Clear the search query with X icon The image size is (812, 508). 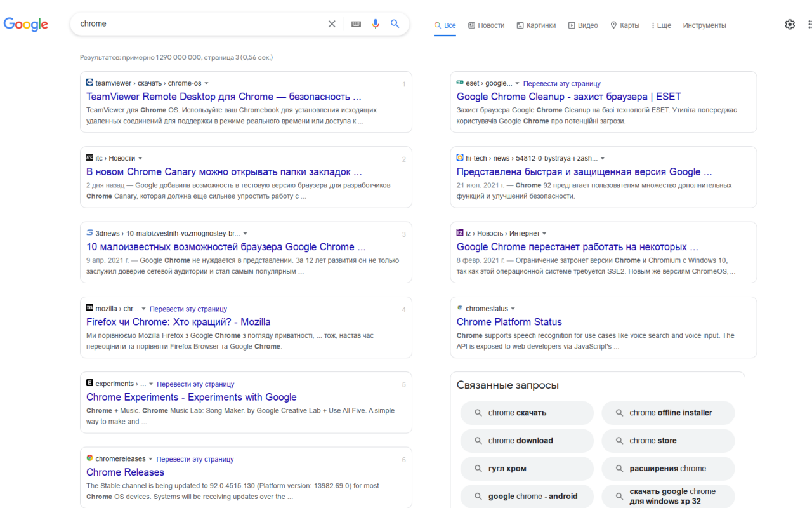332,23
